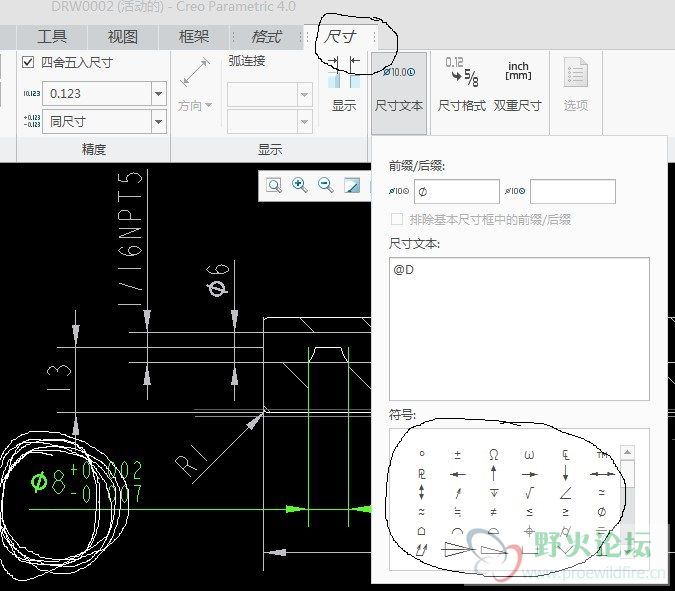The width and height of the screenshot is (675, 591).
Task: Insert the diameter Ø symbol from palette
Action: pyautogui.click(x=602, y=512)
